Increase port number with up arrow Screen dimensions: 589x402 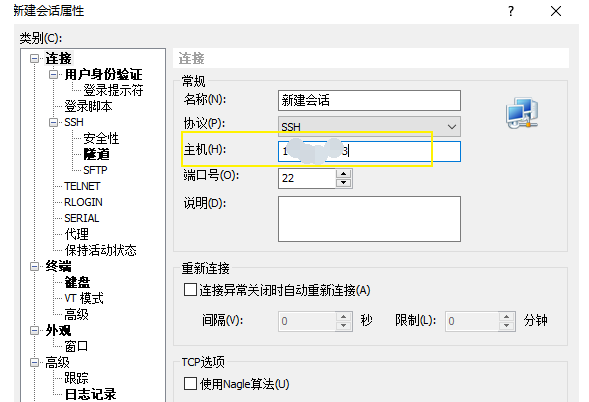(x=343, y=174)
